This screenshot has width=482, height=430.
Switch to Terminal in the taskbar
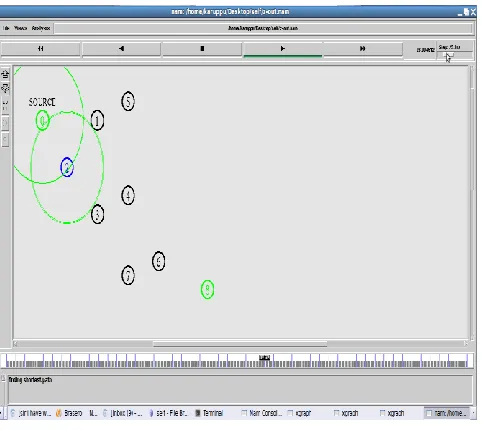click(x=209, y=413)
